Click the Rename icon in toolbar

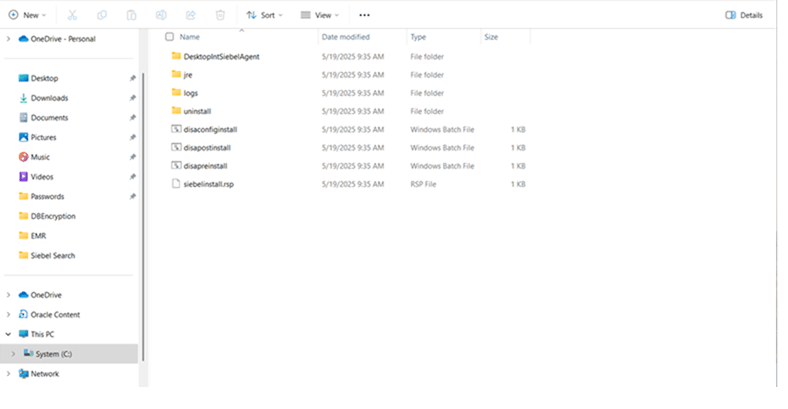[x=161, y=15]
